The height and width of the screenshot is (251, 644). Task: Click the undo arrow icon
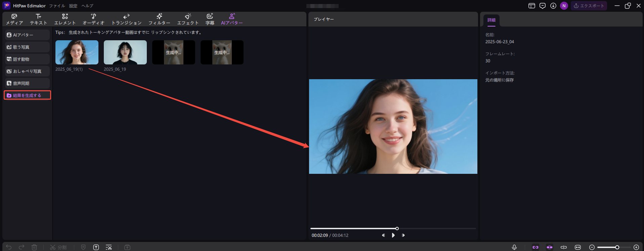(x=9, y=247)
